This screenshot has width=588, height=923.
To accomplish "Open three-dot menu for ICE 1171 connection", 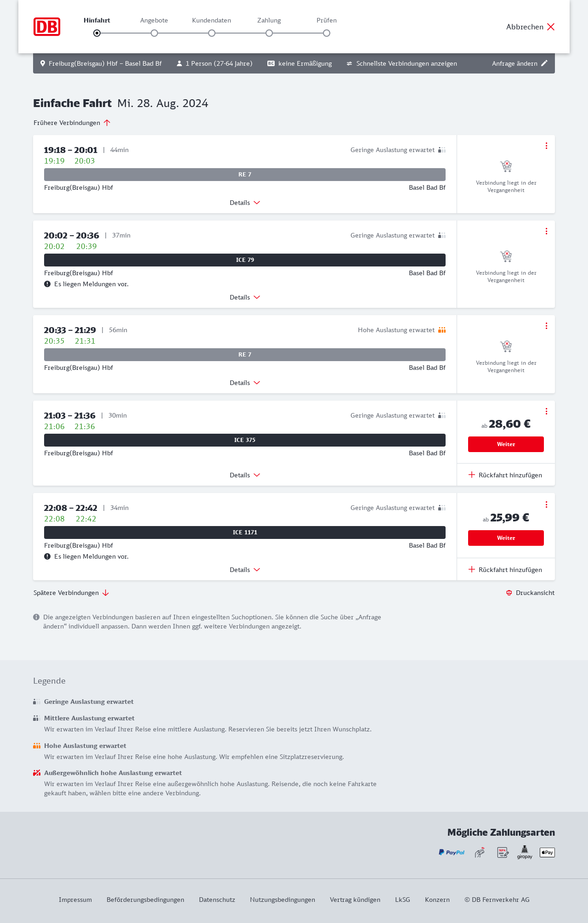I will click(x=546, y=504).
